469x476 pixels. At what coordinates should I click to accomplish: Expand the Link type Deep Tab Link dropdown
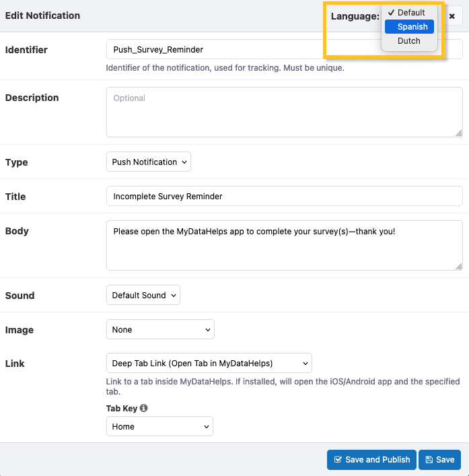coord(209,364)
